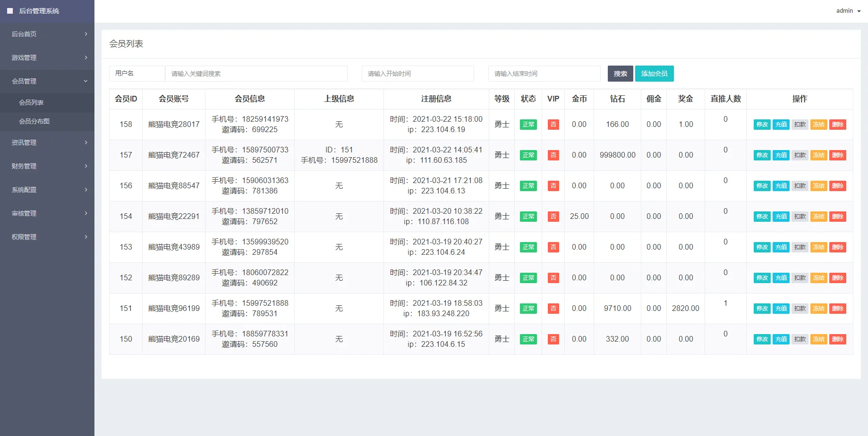Image resolution: width=868 pixels, height=436 pixels.
Task: Click the 搜索 search button
Action: coord(620,74)
